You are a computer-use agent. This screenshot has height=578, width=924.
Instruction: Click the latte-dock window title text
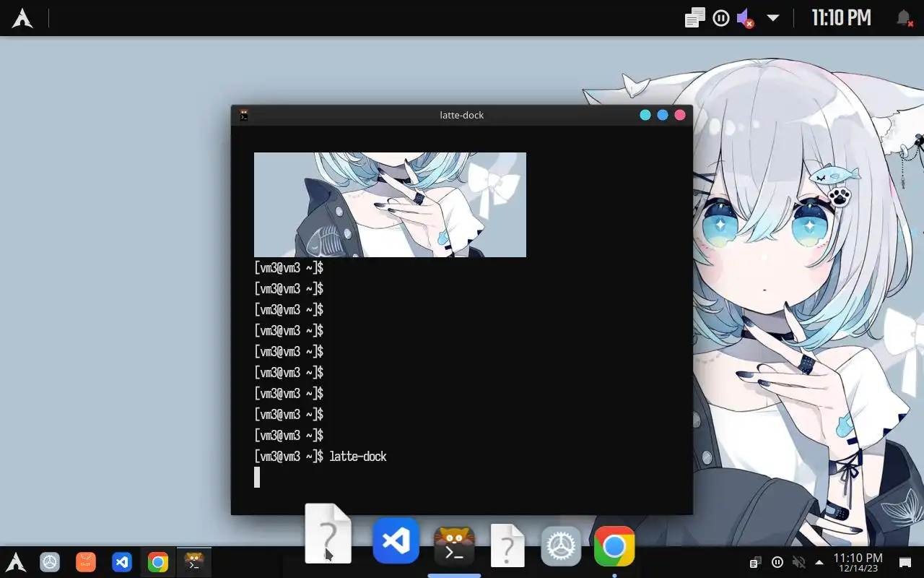click(x=462, y=115)
